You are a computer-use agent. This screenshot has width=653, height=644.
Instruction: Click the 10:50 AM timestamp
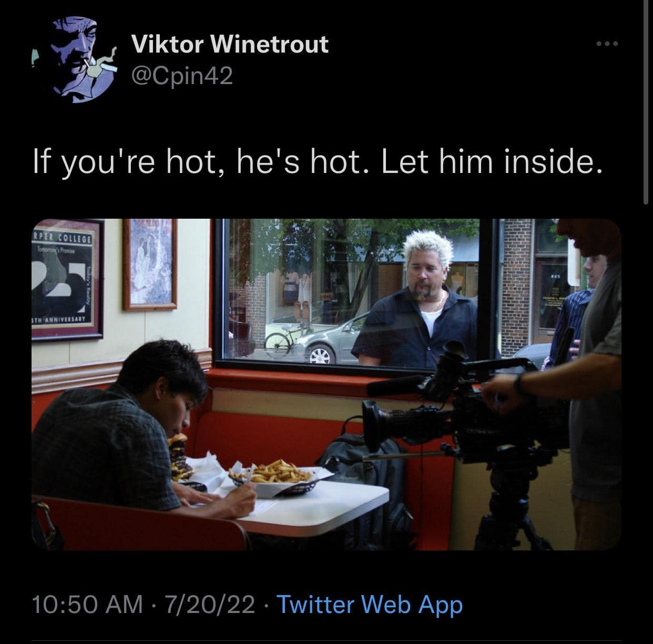point(87,605)
